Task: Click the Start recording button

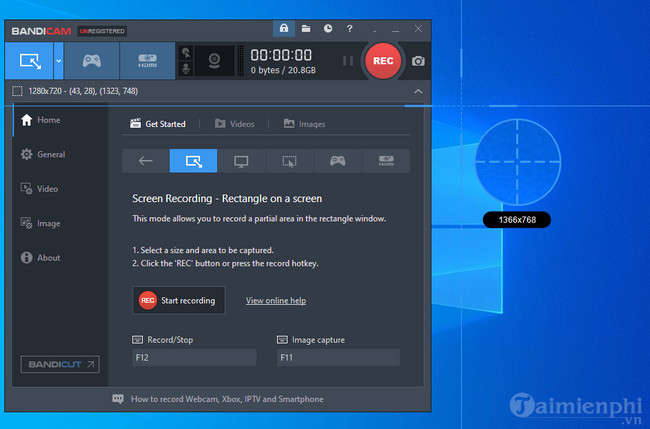Action: (x=179, y=301)
